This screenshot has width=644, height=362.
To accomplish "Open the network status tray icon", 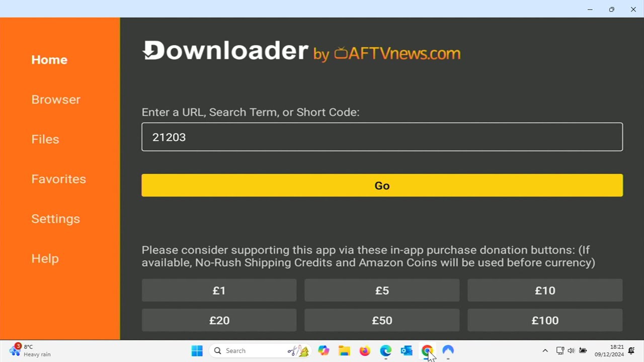I will (x=560, y=351).
